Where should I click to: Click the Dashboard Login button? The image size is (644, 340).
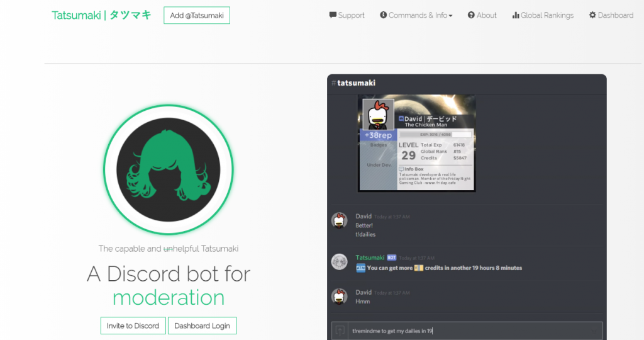click(202, 326)
